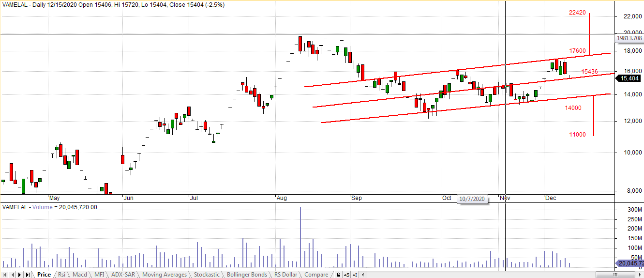Jump to the last sheet tab arrow
Image resolution: width=644 pixels, height=278 pixels.
[28, 275]
